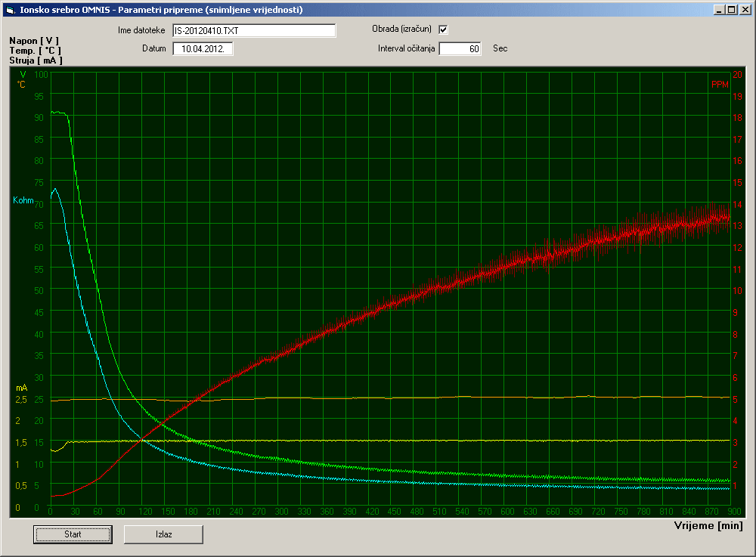Viewport: 756px width, 557px height.
Task: Click the 1,5 value on the mA axis
Action: tap(20, 443)
